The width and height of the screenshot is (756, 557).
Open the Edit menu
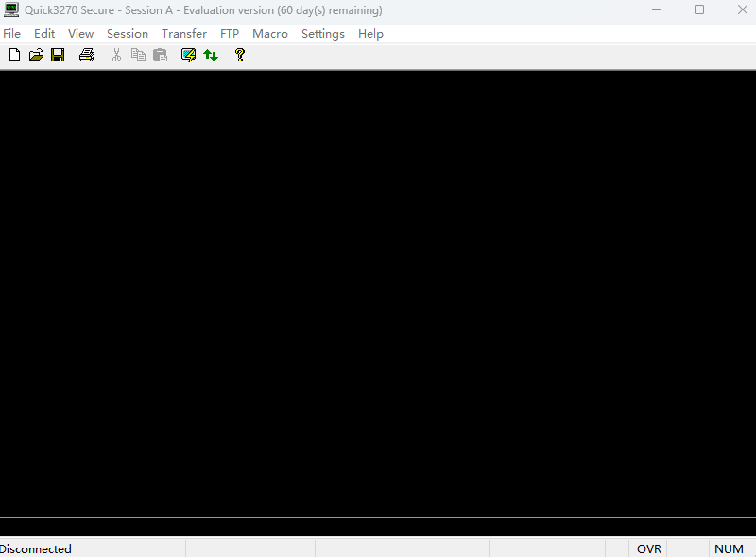[x=44, y=34]
